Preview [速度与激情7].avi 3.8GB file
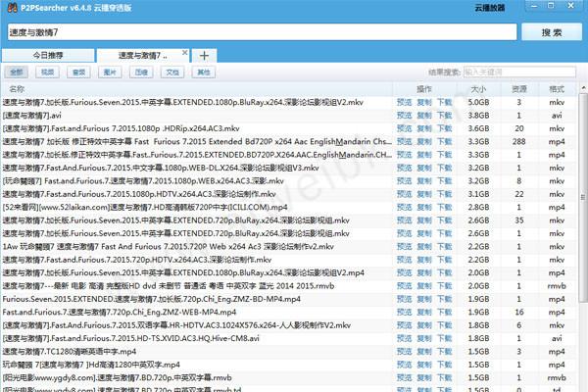This screenshot has width=588, height=392. [x=404, y=116]
